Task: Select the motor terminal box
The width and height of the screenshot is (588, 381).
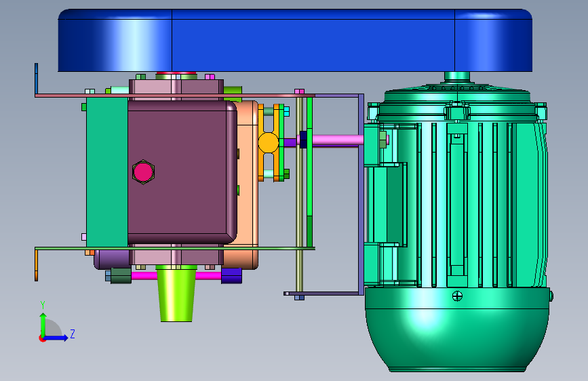Action: (387, 205)
